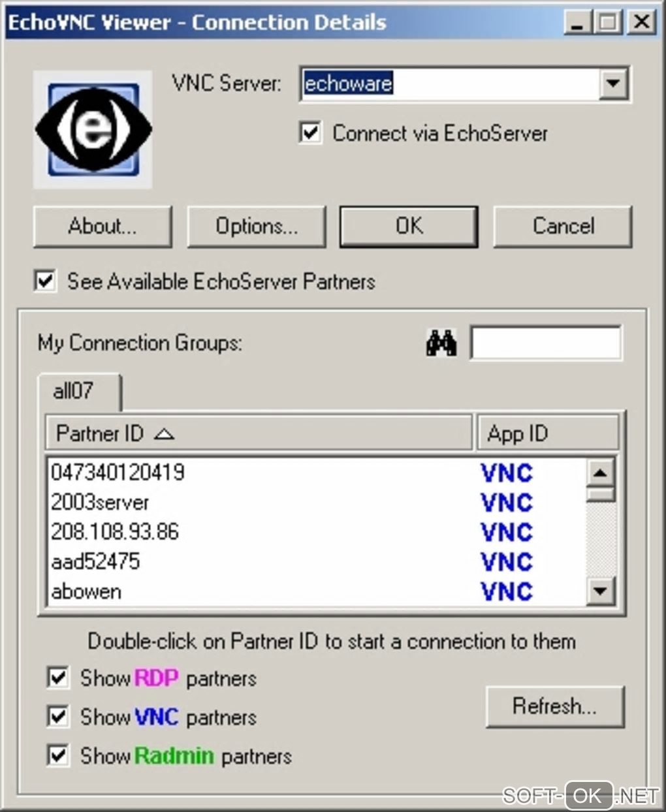The height and width of the screenshot is (812, 666).
Task: Select partner aad52475
Action: [96, 561]
